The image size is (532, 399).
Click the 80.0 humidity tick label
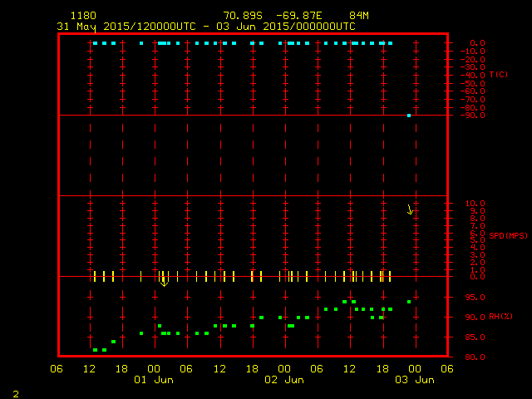coord(476,357)
